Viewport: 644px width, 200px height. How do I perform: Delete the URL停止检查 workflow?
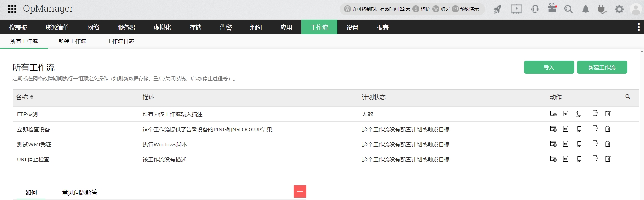[608, 159]
